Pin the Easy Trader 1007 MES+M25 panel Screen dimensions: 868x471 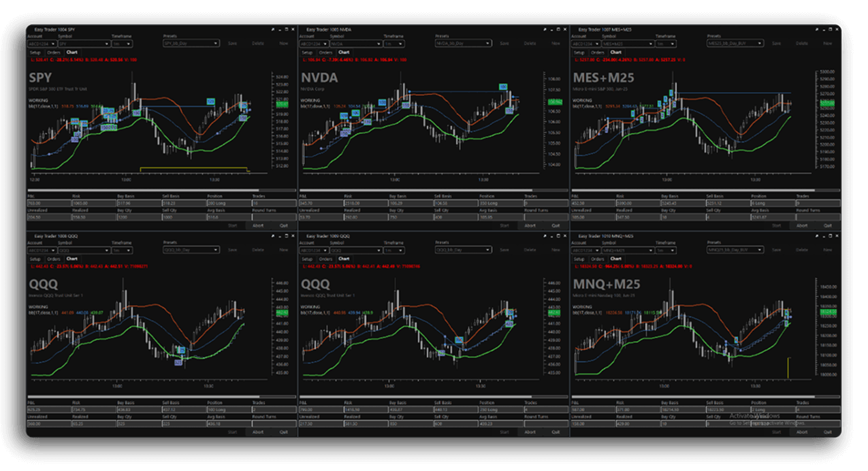pyautogui.click(x=816, y=29)
